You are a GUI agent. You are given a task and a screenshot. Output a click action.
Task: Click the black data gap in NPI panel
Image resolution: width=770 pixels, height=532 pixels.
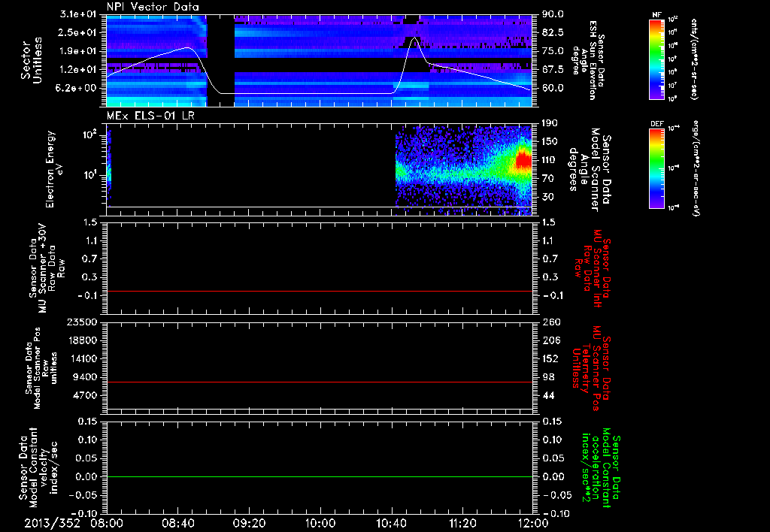[x=220, y=61]
